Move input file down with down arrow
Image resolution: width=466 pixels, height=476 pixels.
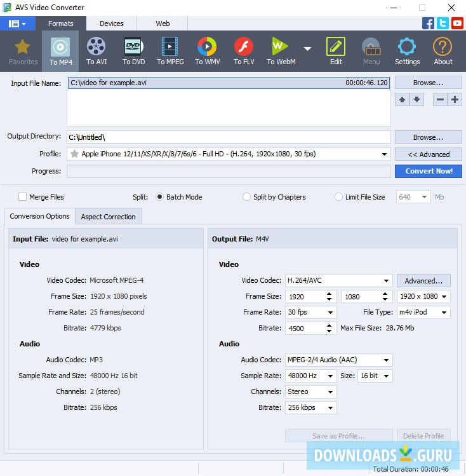[416, 100]
